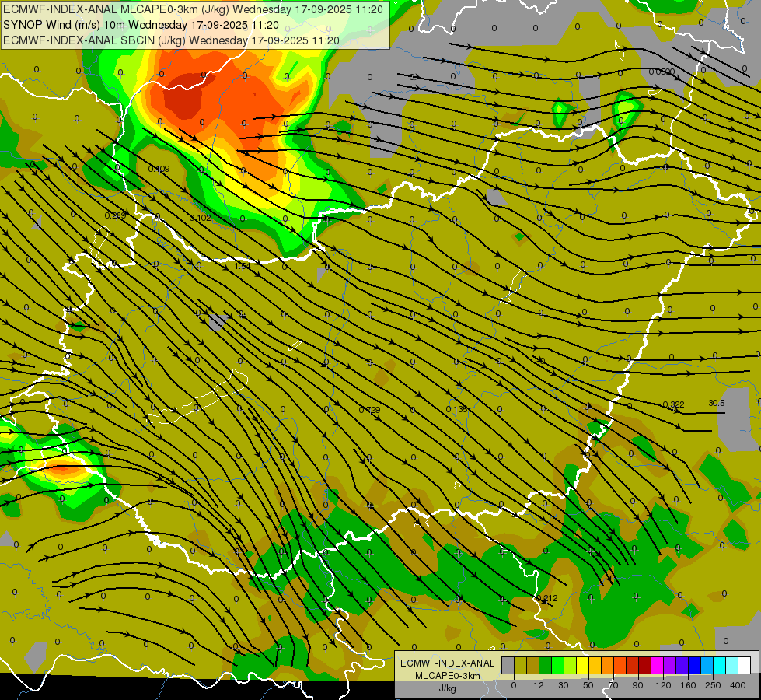Select the bright green legend swatch
Screen dimensions: 761x700
pos(557,665)
